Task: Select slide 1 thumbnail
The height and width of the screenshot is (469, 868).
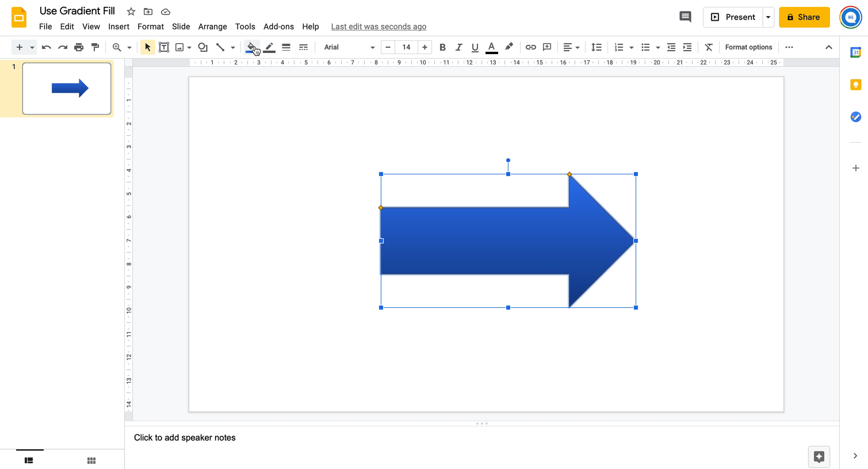Action: click(67, 89)
